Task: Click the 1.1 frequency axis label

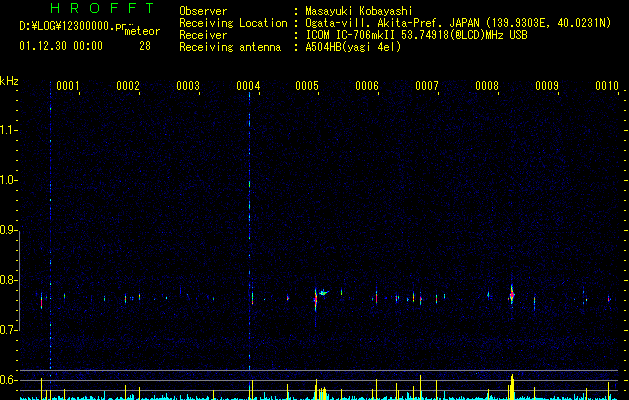Action: pyautogui.click(x=9, y=130)
